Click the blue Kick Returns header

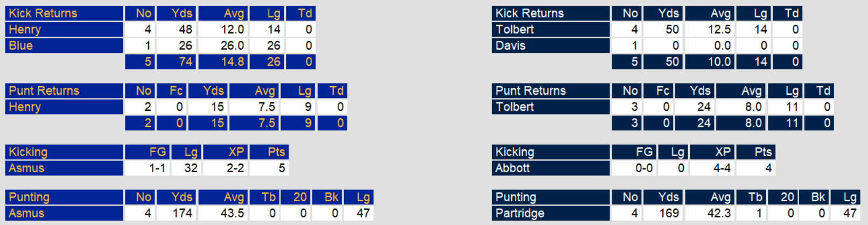(43, 13)
